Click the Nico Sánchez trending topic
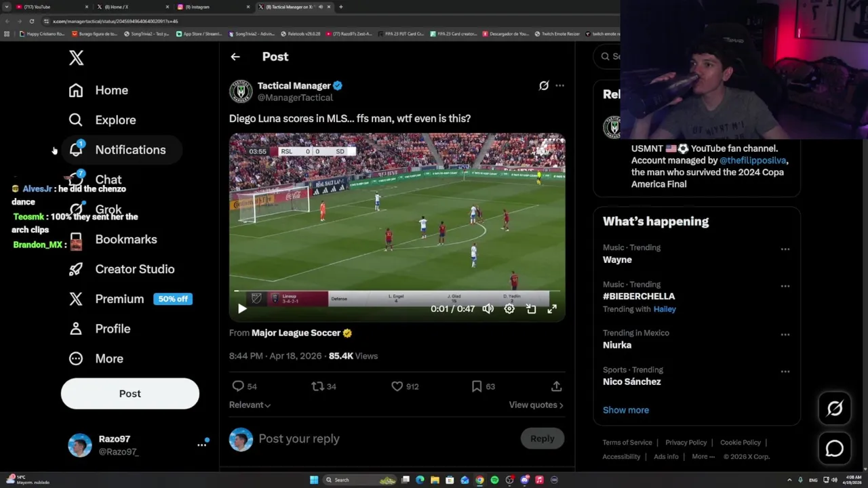The height and width of the screenshot is (488, 868). coord(632,382)
